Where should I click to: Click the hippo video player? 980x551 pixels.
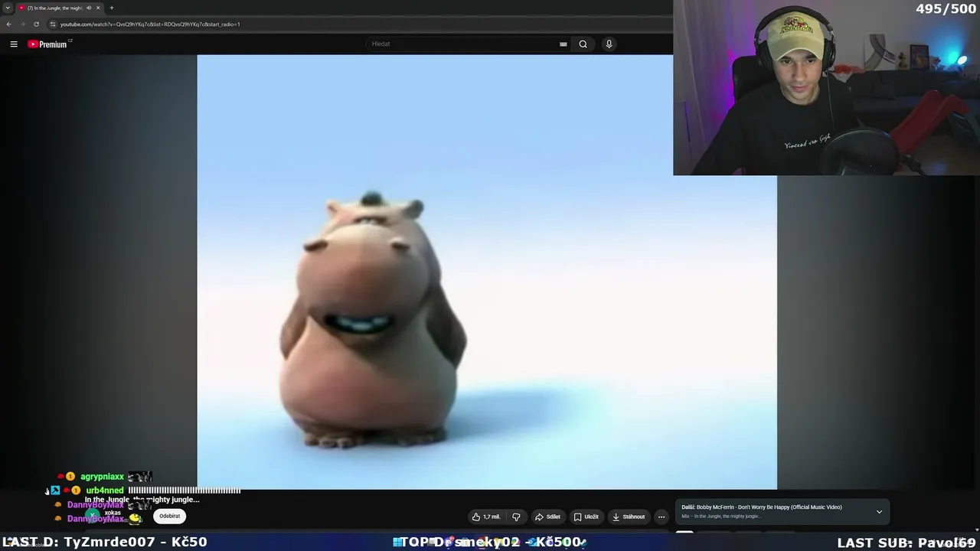[x=487, y=272]
